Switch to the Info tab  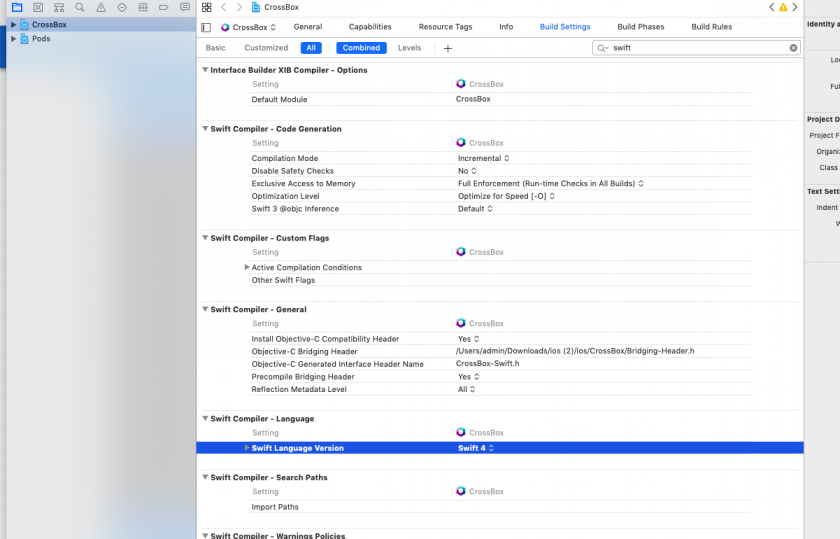[506, 27]
